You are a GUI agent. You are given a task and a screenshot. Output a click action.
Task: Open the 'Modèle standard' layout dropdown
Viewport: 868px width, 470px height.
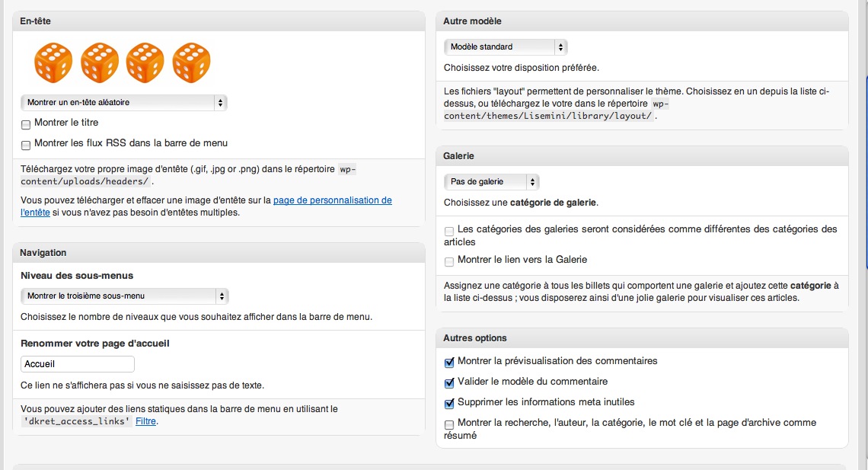pos(506,47)
